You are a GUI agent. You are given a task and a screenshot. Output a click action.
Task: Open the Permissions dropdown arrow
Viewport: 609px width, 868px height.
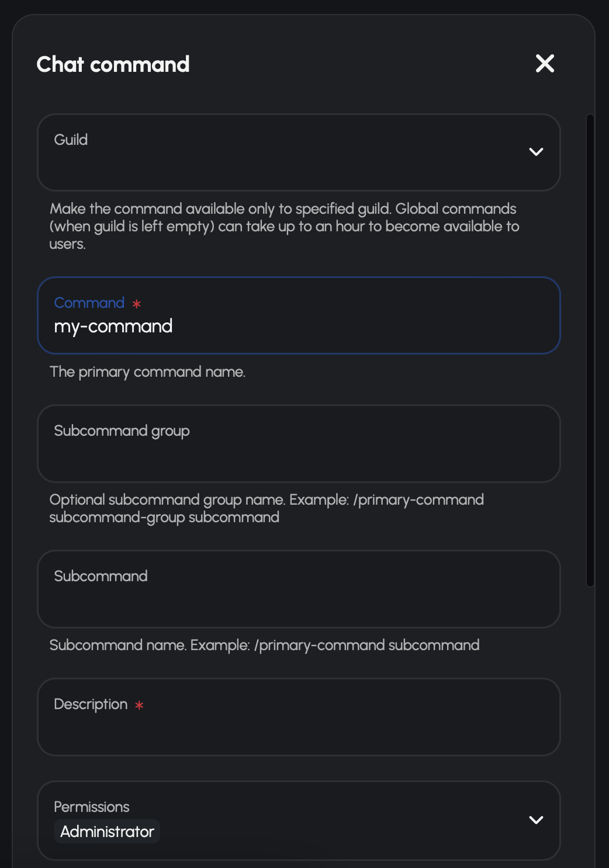click(x=536, y=820)
